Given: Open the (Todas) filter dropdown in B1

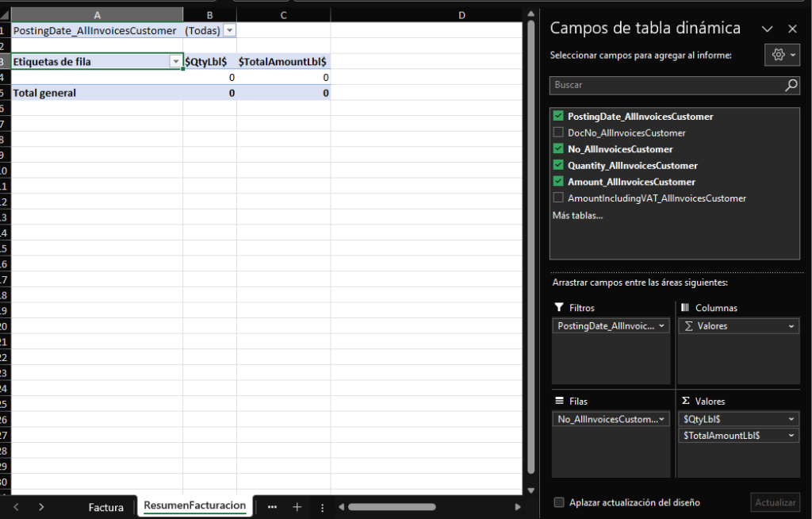Looking at the screenshot, I should 229,31.
